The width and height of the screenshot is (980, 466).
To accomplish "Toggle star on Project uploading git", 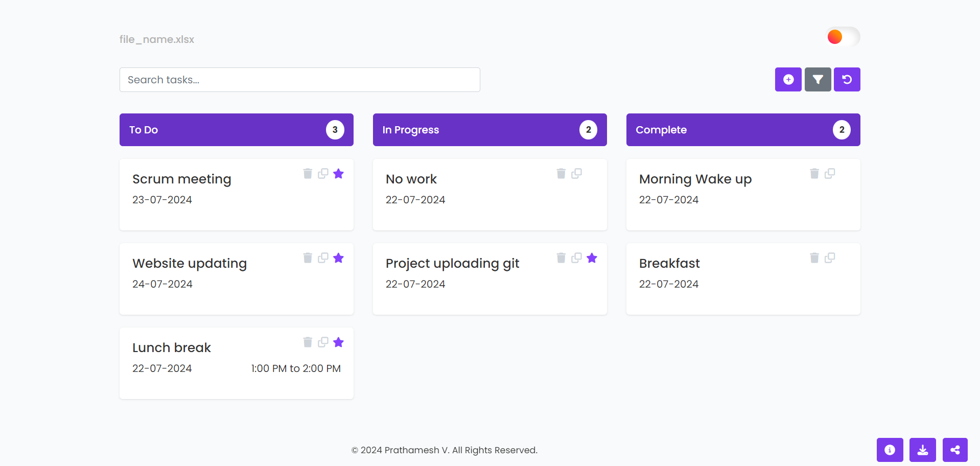I will pyautogui.click(x=592, y=258).
